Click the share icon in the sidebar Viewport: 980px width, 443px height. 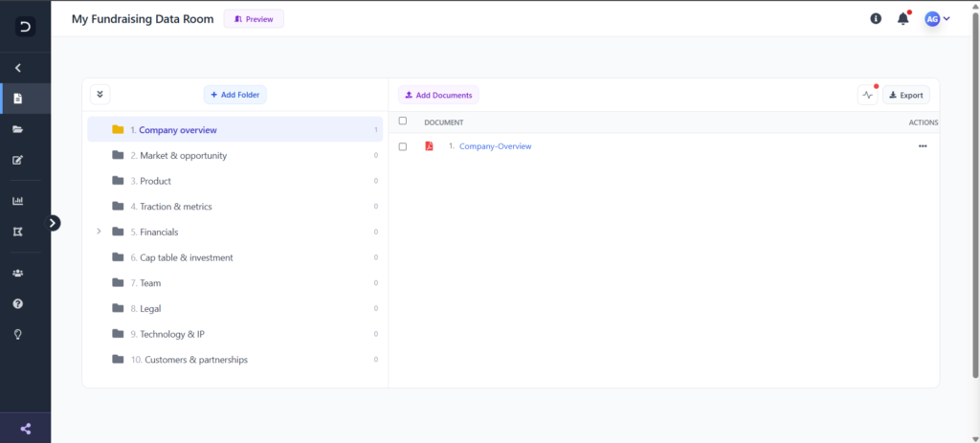click(x=26, y=429)
